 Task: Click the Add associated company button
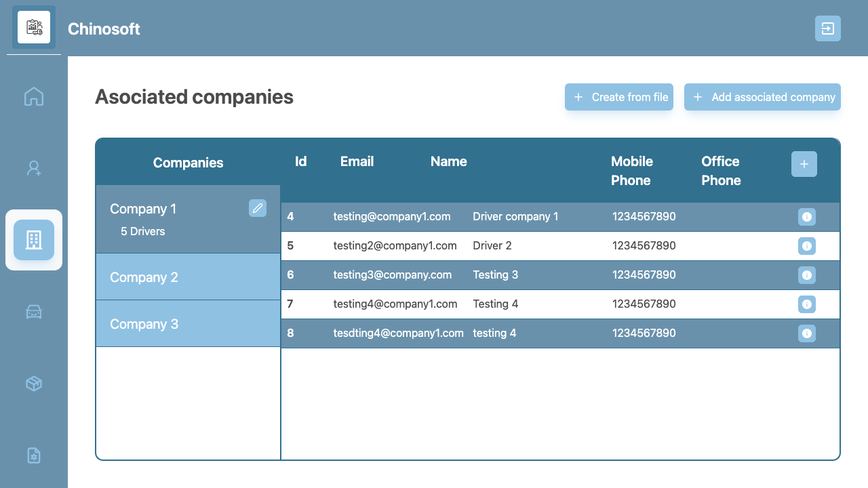tap(762, 97)
